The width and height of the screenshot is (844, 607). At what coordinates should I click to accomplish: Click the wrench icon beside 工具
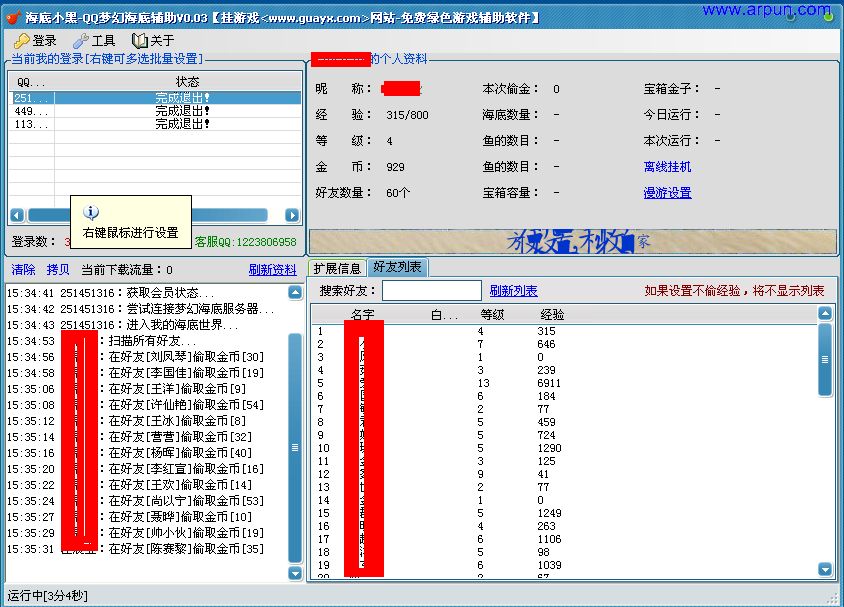click(x=81, y=41)
